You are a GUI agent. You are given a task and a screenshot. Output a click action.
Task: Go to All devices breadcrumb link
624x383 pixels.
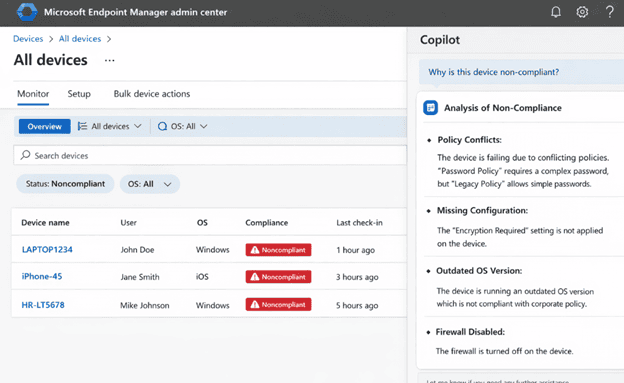(x=80, y=39)
